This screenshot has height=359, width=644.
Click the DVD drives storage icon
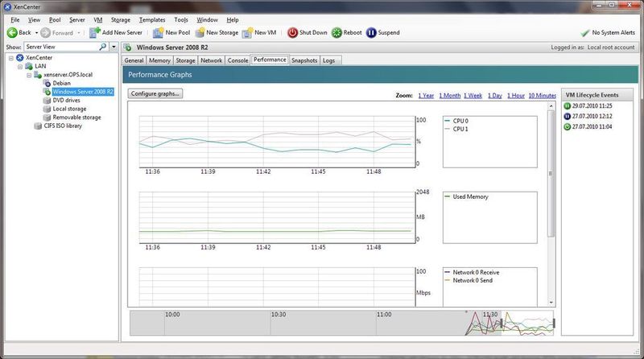[47, 101]
